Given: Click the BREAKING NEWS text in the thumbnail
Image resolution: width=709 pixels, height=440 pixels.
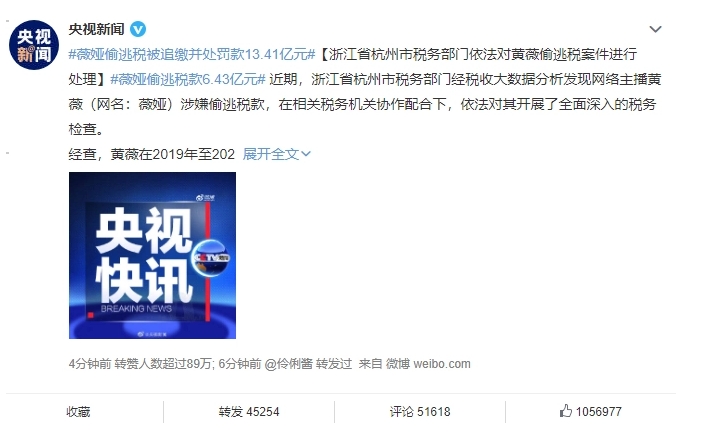Looking at the screenshot, I should (136, 309).
